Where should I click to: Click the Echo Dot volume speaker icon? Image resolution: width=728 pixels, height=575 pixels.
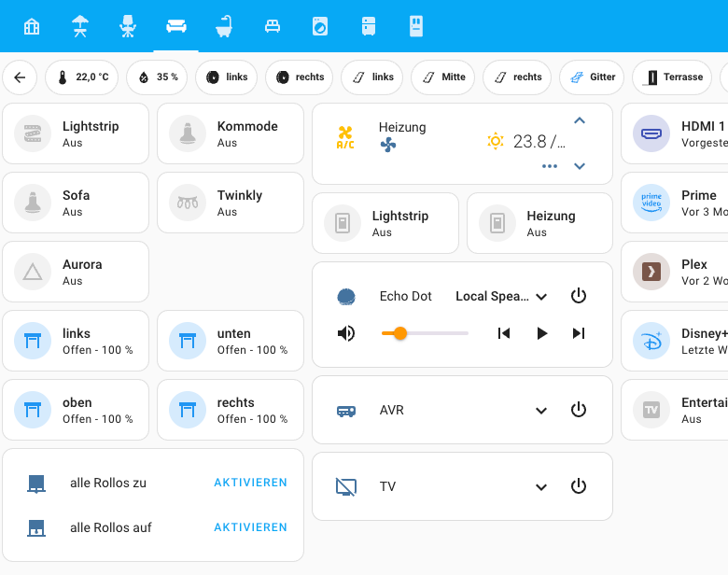click(346, 333)
